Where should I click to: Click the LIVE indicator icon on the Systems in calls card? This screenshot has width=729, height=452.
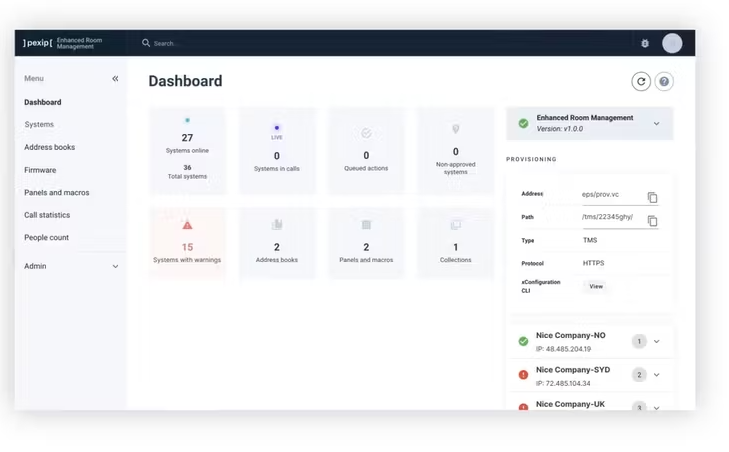click(x=277, y=131)
